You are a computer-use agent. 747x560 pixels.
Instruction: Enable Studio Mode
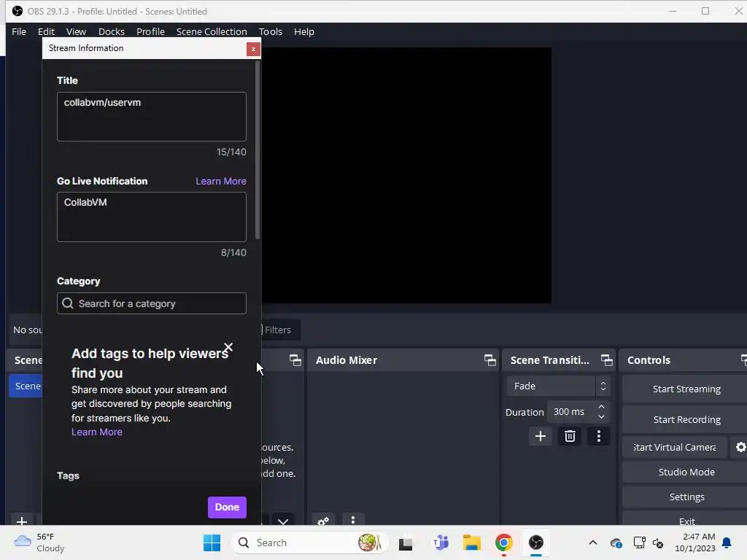click(686, 472)
